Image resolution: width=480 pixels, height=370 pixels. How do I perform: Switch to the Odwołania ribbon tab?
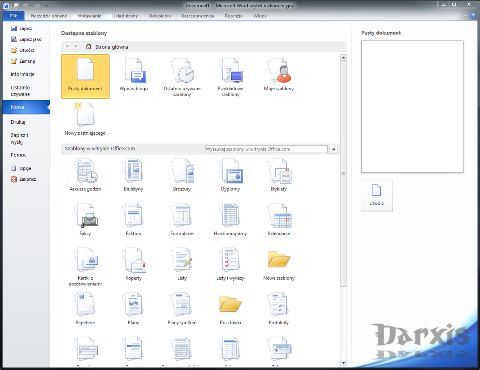point(160,16)
